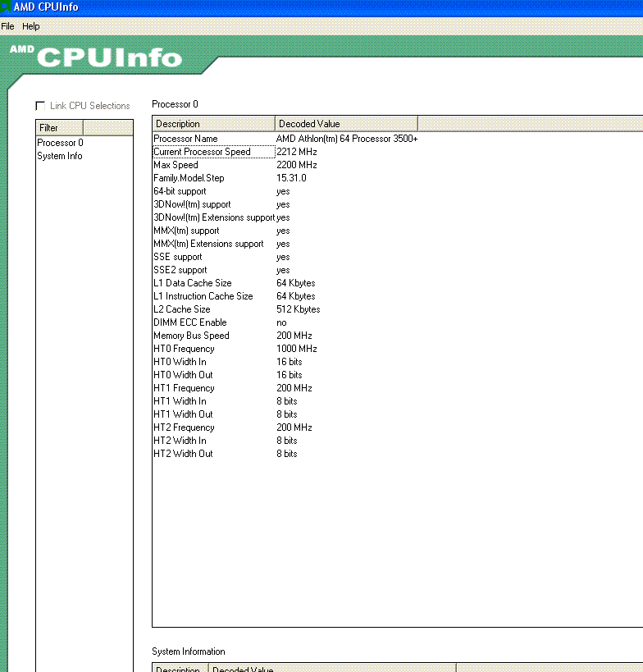Click the AMD Athlon(tm) 64 Processor 3500+ value
This screenshot has width=643, height=672.
347,139
